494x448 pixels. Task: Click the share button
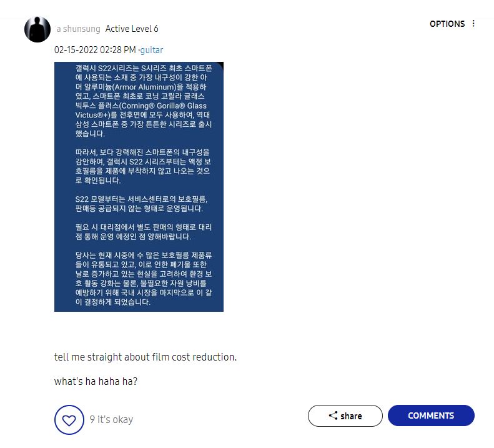pos(345,416)
